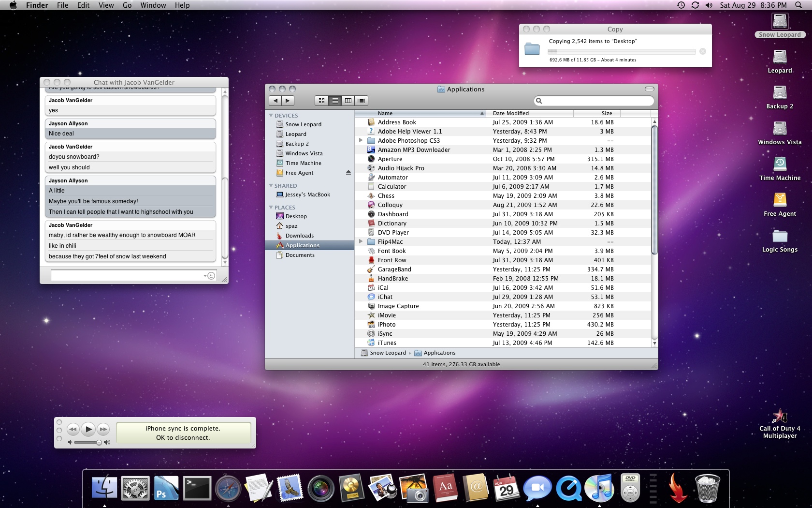
Task: Toggle the Finder toolbar pill button
Action: [x=649, y=89]
